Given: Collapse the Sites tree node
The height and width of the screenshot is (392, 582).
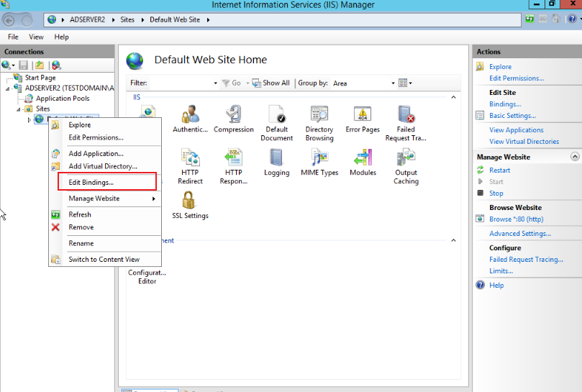Looking at the screenshot, I should (x=18, y=109).
